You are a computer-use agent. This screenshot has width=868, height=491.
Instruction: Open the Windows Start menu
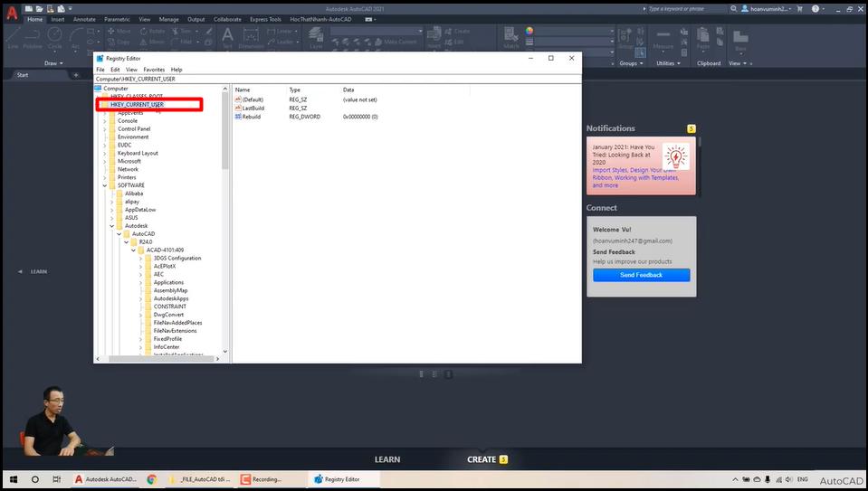[x=14, y=479]
